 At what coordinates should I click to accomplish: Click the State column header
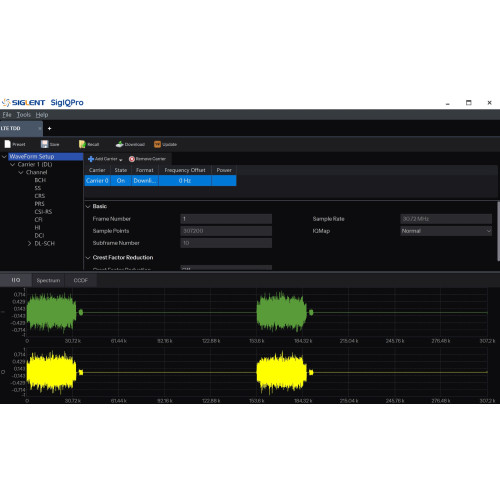(x=121, y=170)
